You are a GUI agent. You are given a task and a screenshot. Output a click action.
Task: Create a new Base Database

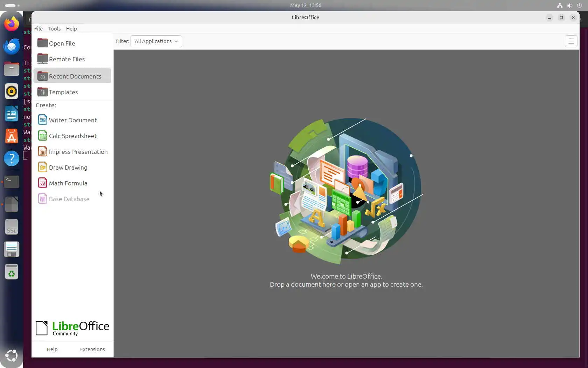[x=72, y=199]
